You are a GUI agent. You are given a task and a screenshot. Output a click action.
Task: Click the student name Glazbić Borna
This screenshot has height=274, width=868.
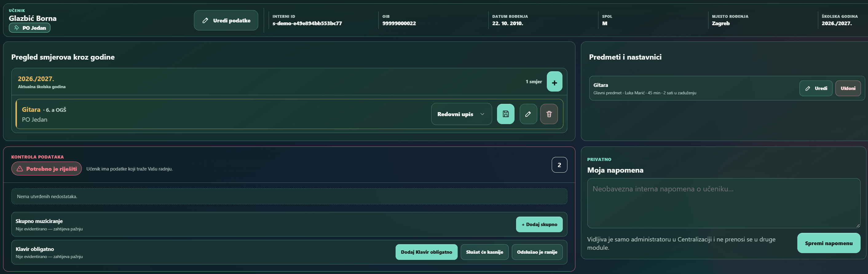click(33, 18)
